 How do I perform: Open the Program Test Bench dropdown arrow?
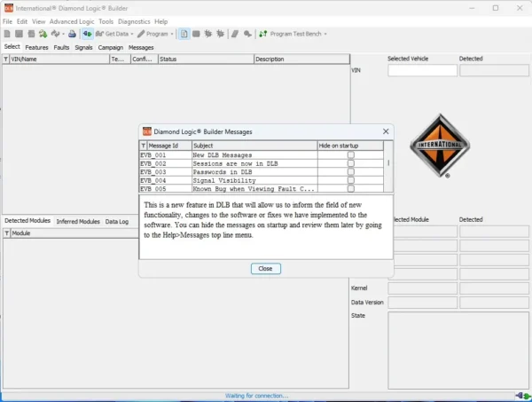[325, 34]
